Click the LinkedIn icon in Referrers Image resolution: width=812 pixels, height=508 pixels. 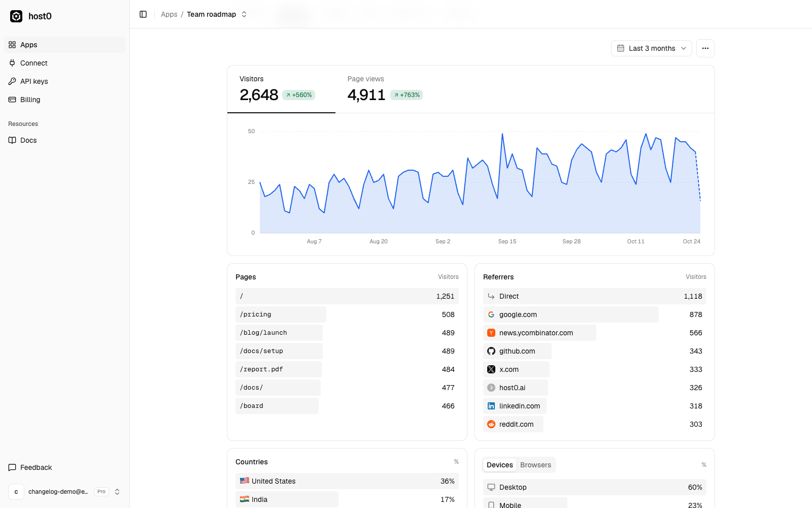pyautogui.click(x=491, y=406)
